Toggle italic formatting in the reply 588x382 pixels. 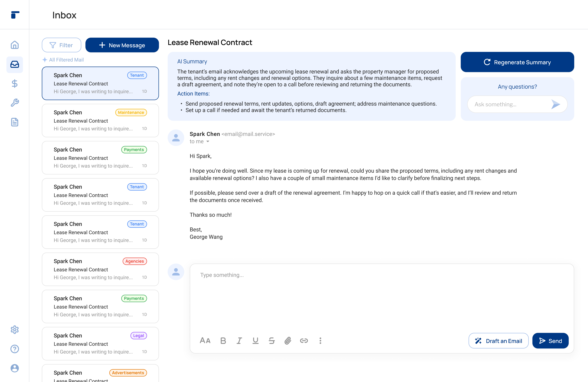[x=239, y=341]
